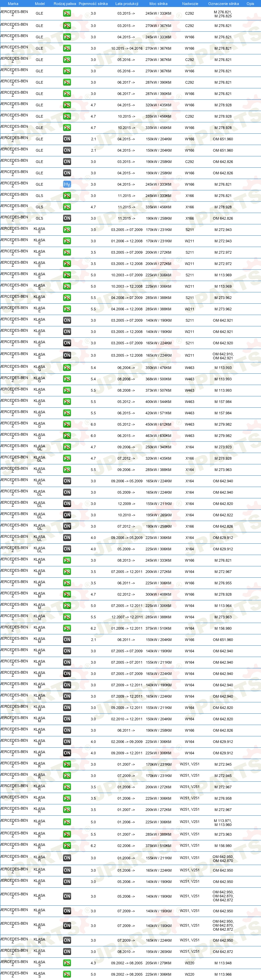
Task: Click diesel icon in Klasa M 2.1 row
Action: [x=67, y=640]
